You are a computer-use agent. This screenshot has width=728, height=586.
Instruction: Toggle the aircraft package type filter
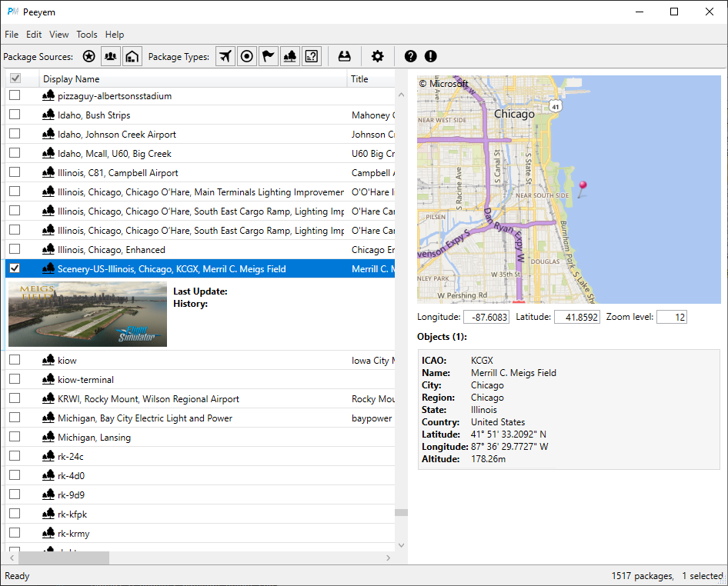point(225,57)
